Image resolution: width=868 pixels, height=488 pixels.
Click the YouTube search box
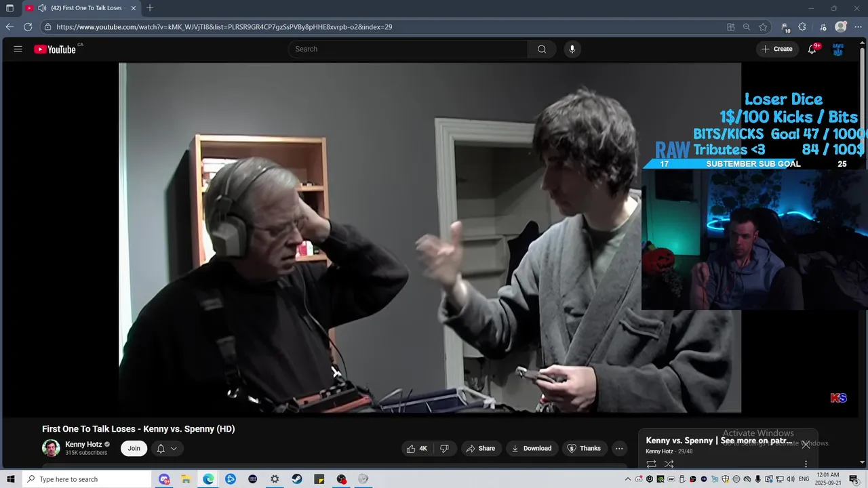tap(408, 49)
